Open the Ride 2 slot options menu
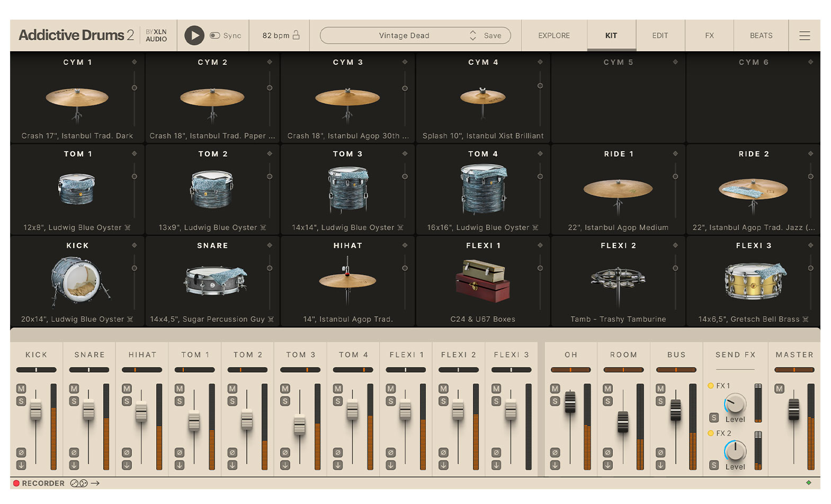This screenshot has width=831, height=504. click(x=810, y=154)
